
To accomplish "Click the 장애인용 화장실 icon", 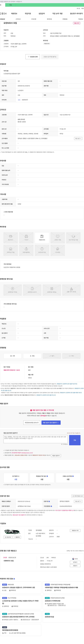I will (52, 290).
